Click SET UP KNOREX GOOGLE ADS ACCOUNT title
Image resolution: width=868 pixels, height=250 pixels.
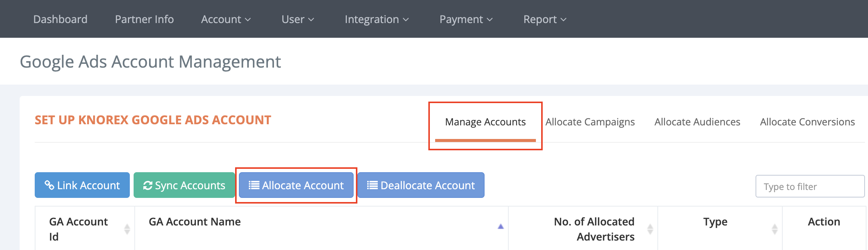coord(153,120)
